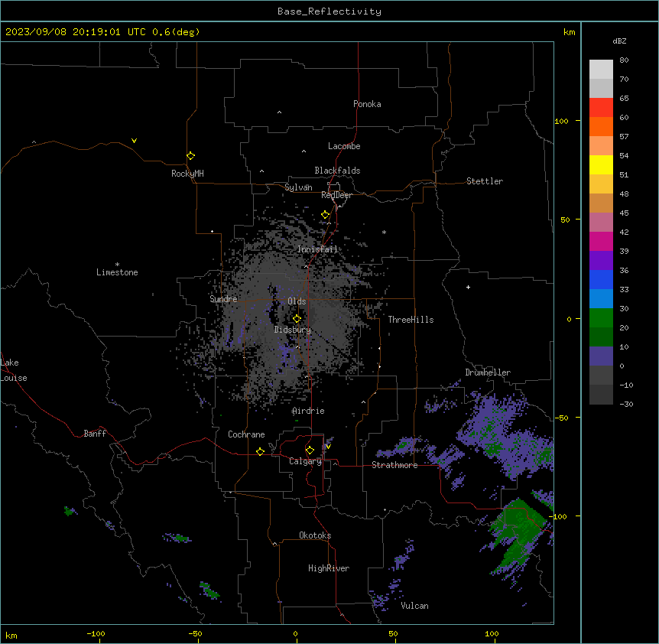Select the Lacombe label on the map
Viewport: 659px width, 644px height.
click(x=344, y=146)
